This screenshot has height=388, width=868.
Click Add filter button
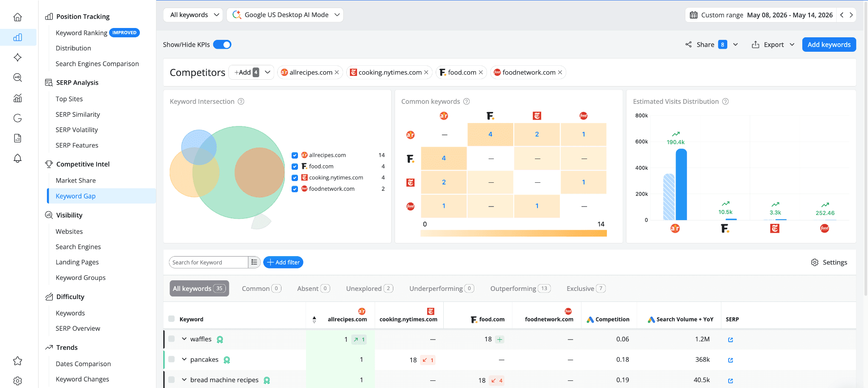[283, 262]
